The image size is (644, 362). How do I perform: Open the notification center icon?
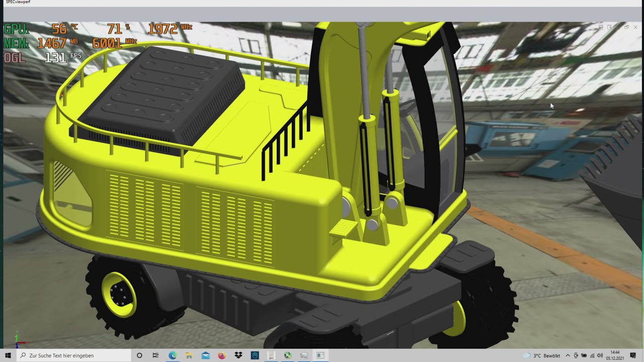click(633, 355)
